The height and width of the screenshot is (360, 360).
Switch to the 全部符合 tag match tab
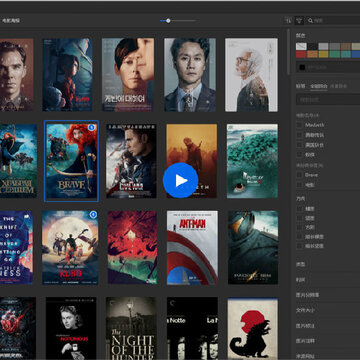(x=319, y=86)
